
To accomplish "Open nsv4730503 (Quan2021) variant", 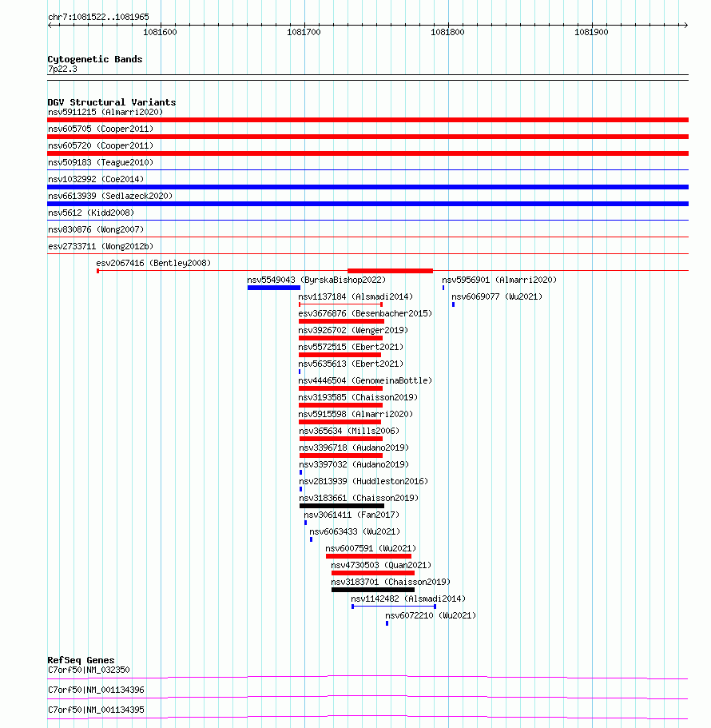I will [381, 565].
